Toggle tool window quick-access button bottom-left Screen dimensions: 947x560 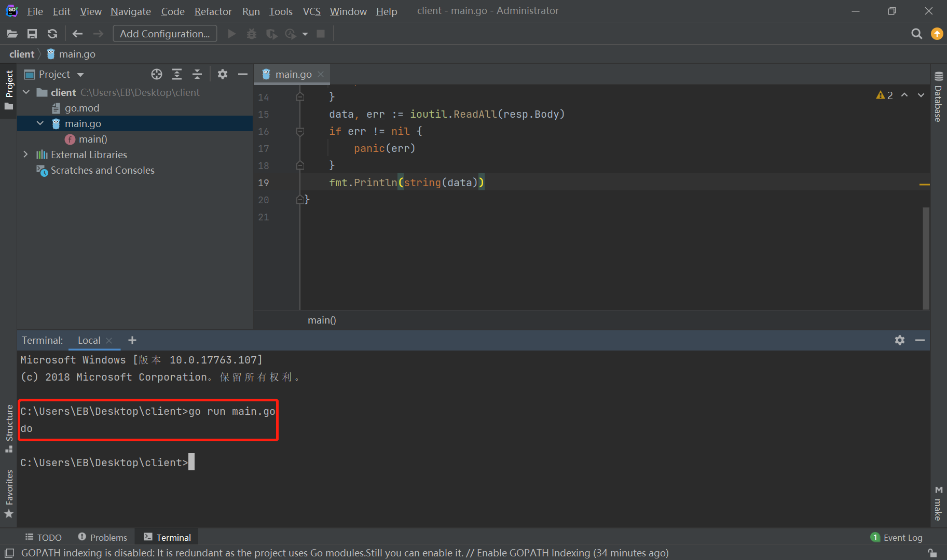pos(9,553)
